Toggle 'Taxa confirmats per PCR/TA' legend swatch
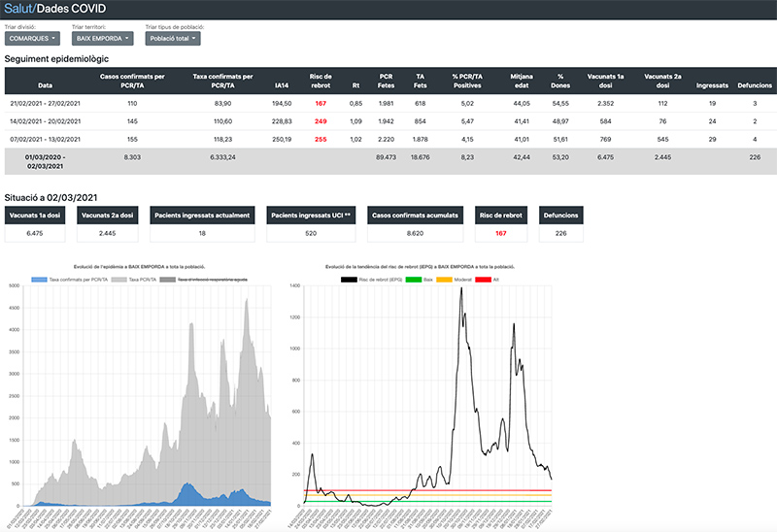 coord(39,280)
